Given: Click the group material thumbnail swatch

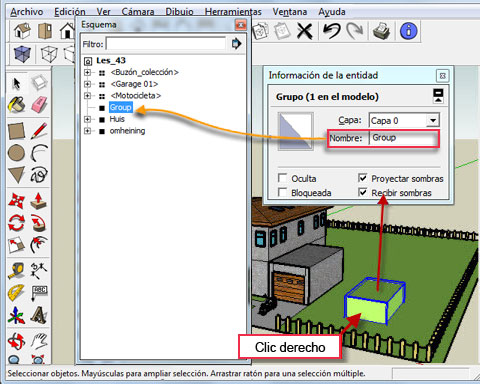Looking at the screenshot, I should point(295,131).
